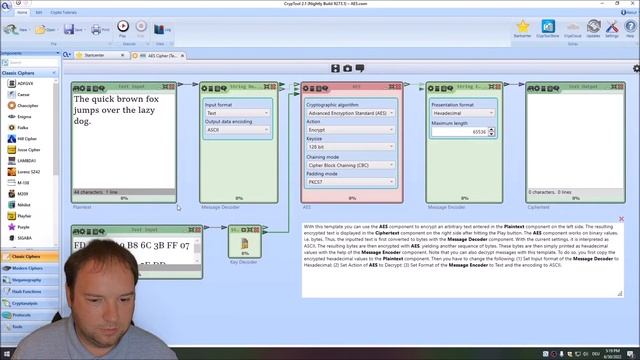
Task: Open the Cryptanalysis category
Action: click(x=30, y=303)
